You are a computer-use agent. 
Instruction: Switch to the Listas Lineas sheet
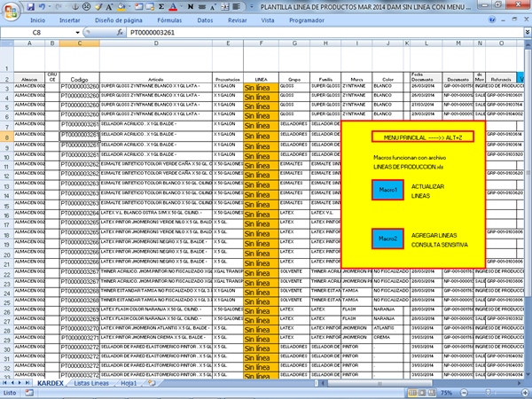click(93, 383)
